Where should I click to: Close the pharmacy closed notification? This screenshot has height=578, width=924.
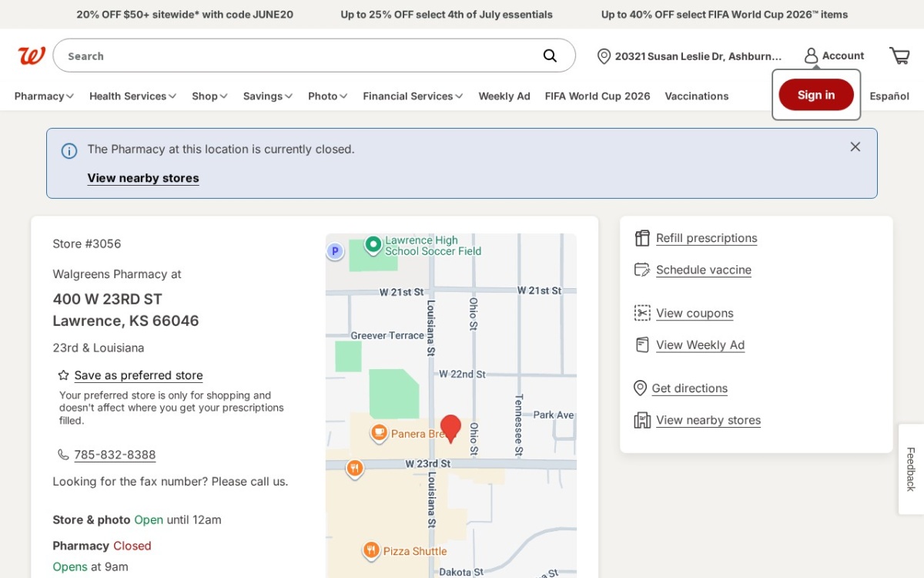(x=855, y=146)
